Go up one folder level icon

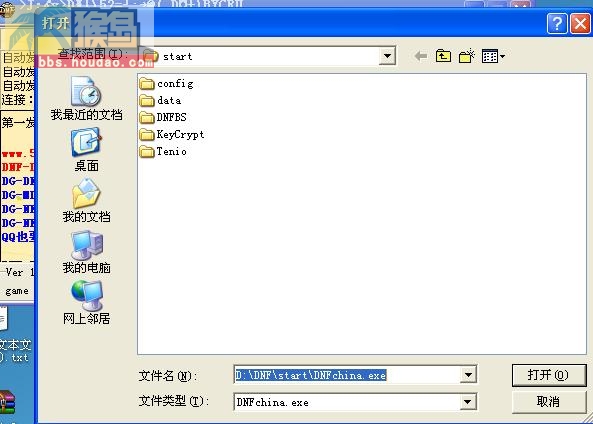click(x=443, y=56)
